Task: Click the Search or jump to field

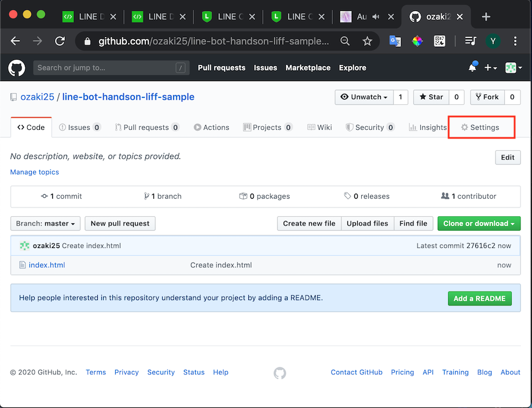Action: [111, 68]
